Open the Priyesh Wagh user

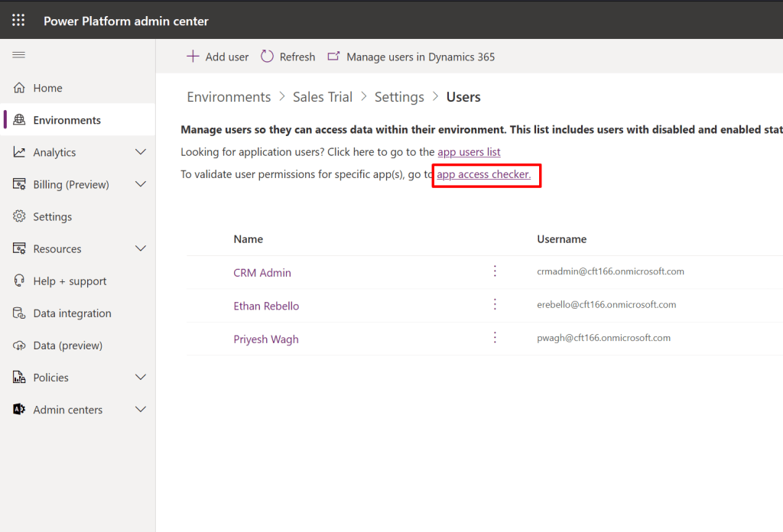(x=266, y=339)
